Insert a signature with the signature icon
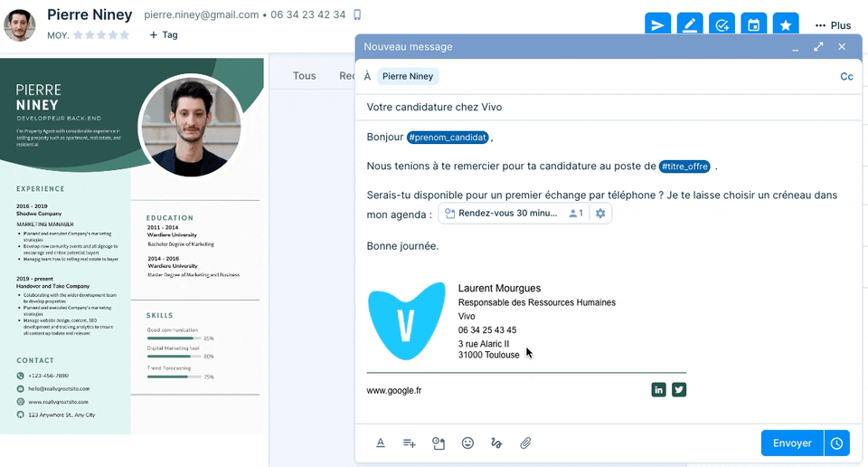 point(496,443)
